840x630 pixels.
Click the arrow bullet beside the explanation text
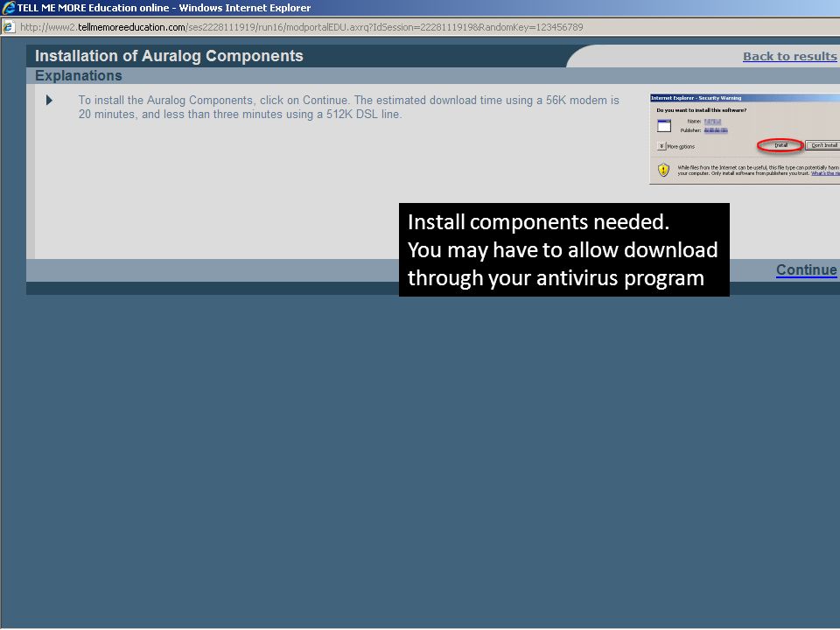point(49,100)
